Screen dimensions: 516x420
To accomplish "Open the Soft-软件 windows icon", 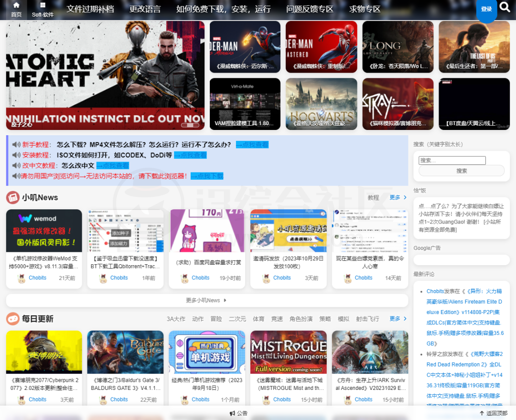I will click(x=43, y=5).
